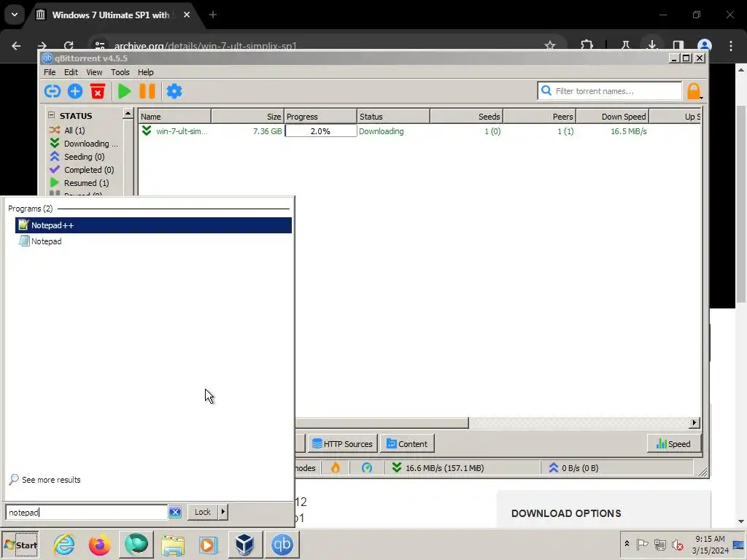
Task: Click the horizontal scrollbar right arrow
Action: [x=694, y=422]
